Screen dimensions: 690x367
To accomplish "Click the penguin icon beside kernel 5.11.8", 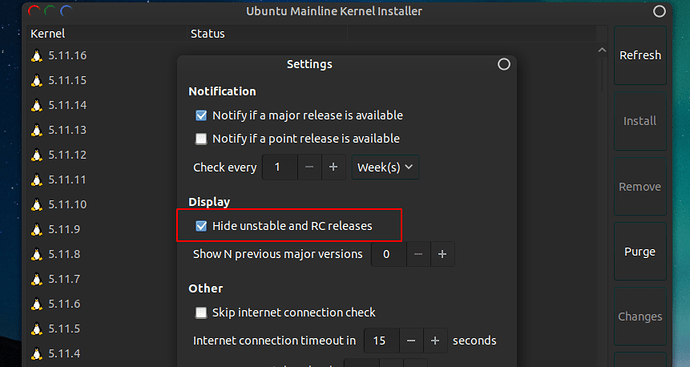I will 37,255.
